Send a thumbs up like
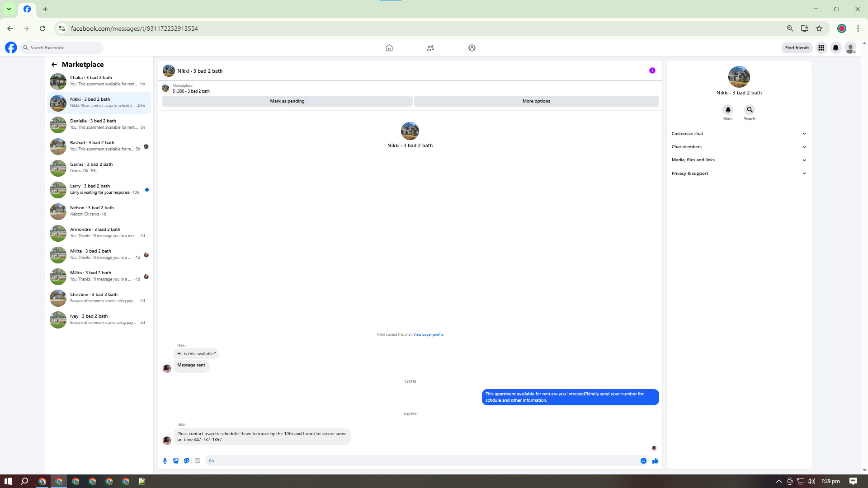 pyautogui.click(x=656, y=461)
